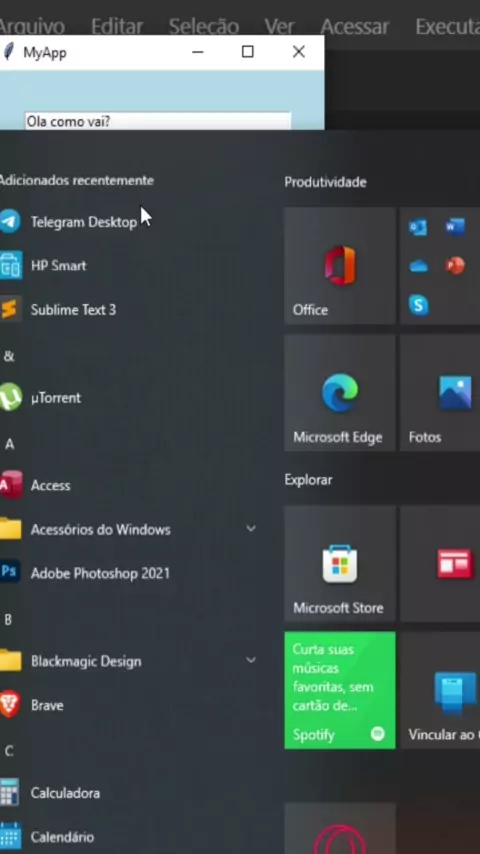Open the Skype icon in the Produtividade tile

point(418,305)
